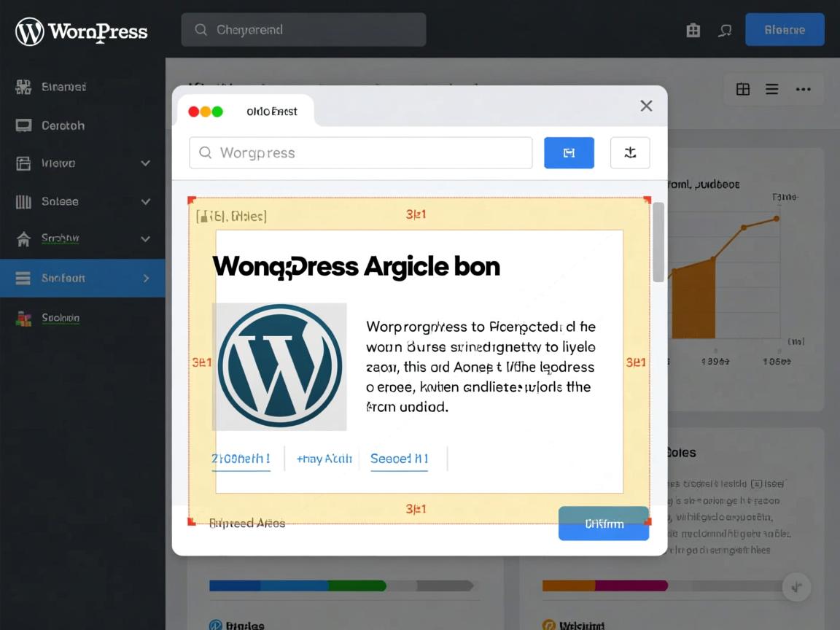840x630 pixels.
Task: Click the large WordPress logo thumbnail
Action: coord(279,366)
